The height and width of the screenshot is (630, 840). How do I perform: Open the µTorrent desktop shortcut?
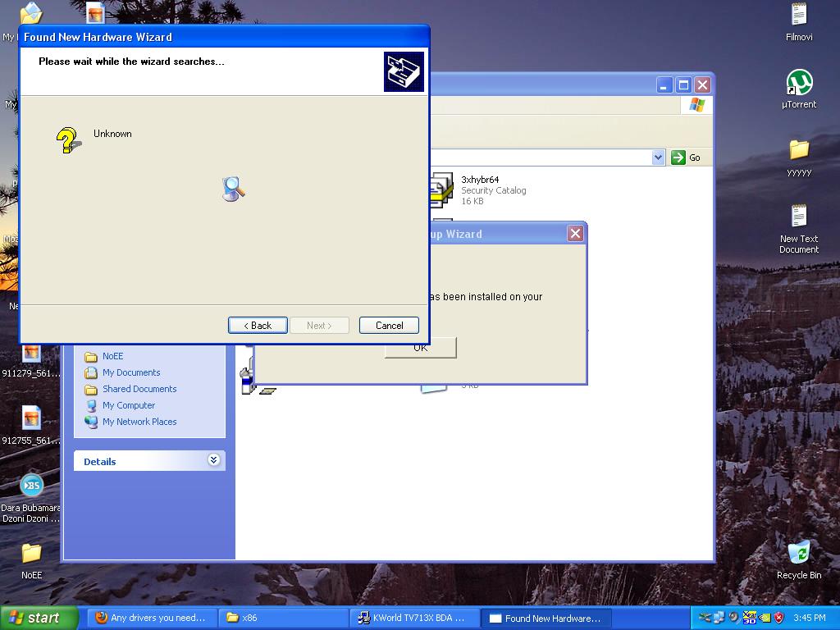pyautogui.click(x=799, y=83)
